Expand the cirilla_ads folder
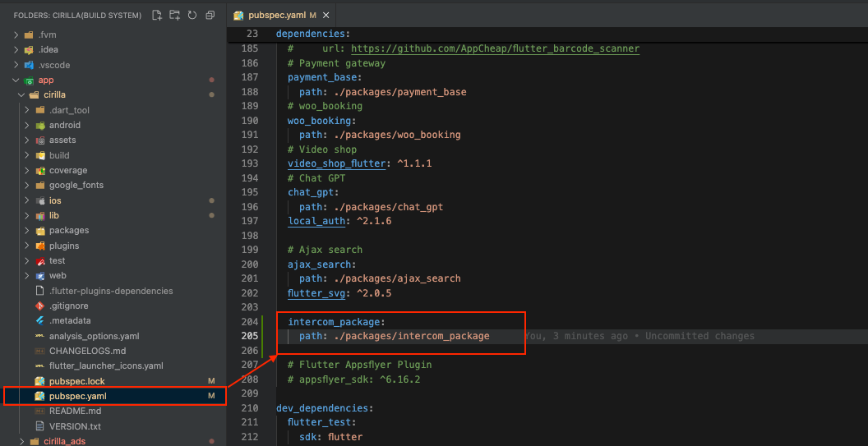 coord(22,441)
